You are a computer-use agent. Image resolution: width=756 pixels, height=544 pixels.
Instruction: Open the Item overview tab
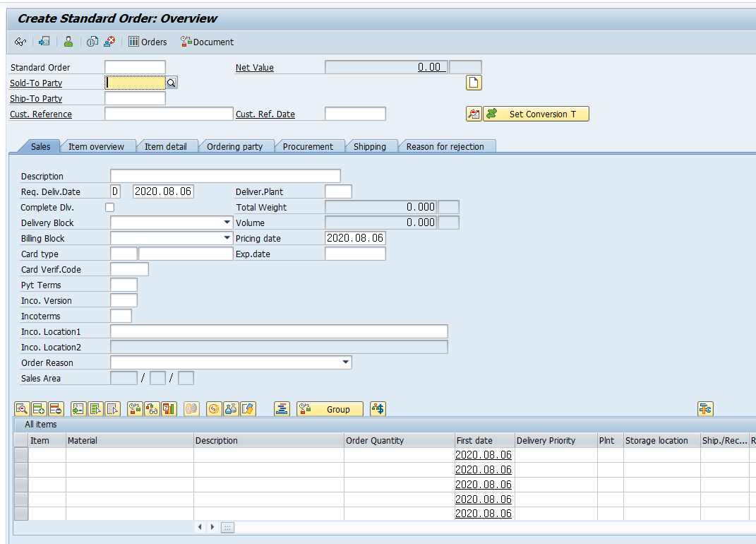[x=98, y=146]
